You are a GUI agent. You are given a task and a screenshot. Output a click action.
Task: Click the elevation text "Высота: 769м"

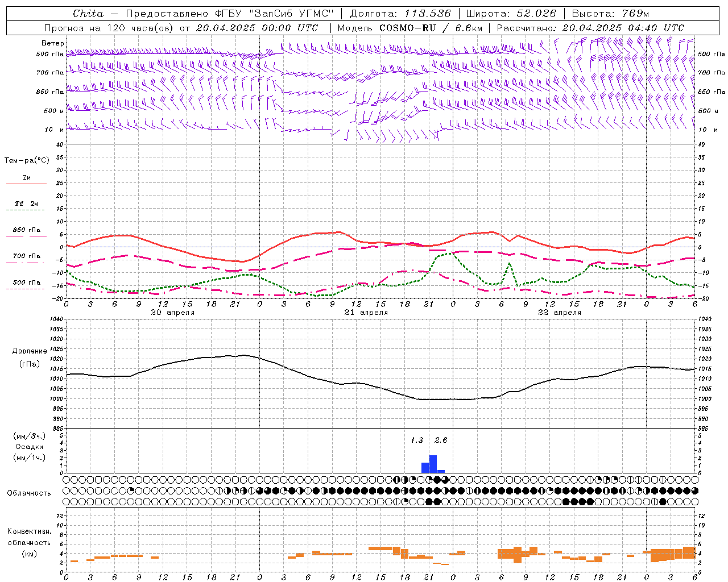coord(610,14)
